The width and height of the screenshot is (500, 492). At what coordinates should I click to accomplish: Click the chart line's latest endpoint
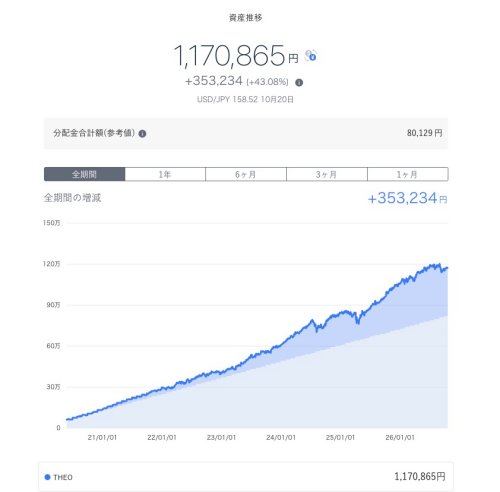pos(447,268)
